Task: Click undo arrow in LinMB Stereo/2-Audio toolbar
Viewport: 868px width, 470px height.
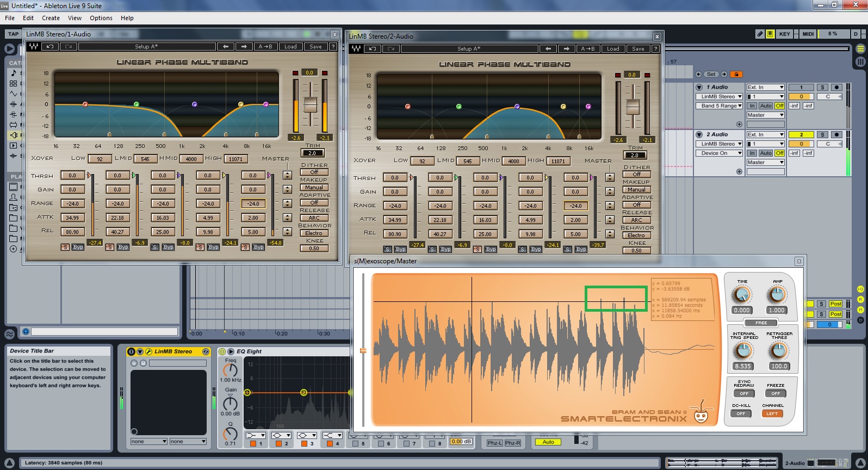Action: click(373, 49)
